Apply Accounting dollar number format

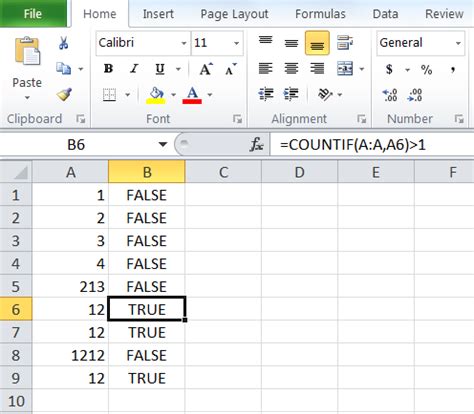tap(389, 69)
